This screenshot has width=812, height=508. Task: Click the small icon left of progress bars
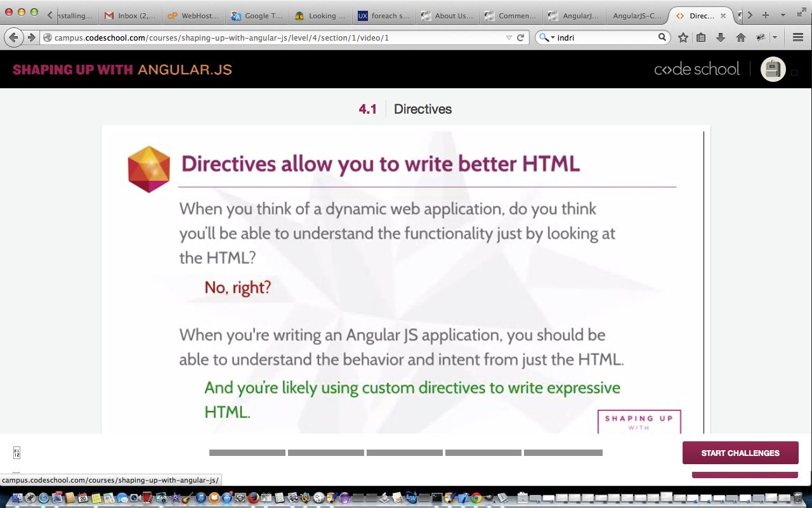(x=17, y=453)
